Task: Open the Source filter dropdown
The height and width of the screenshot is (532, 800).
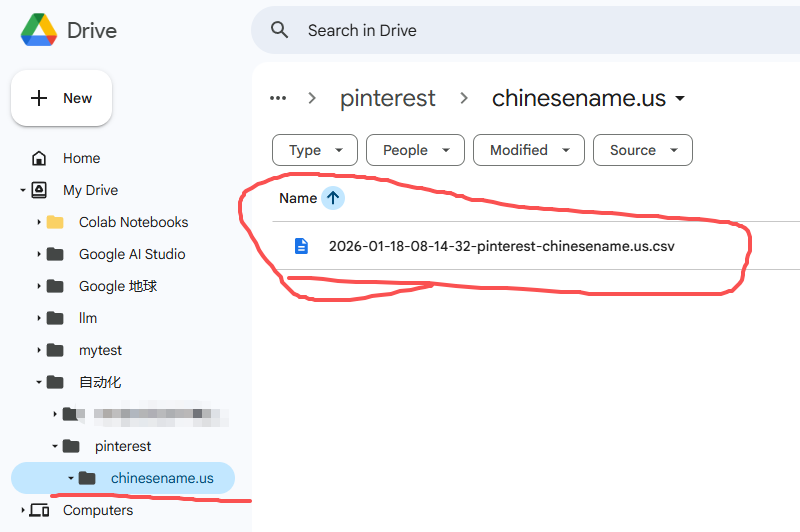Action: click(642, 150)
